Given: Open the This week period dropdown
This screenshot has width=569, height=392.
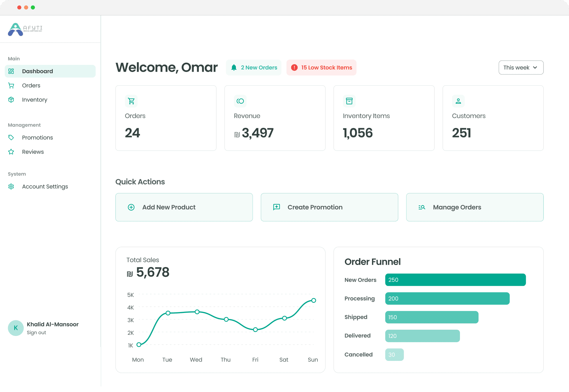Looking at the screenshot, I should click(521, 68).
